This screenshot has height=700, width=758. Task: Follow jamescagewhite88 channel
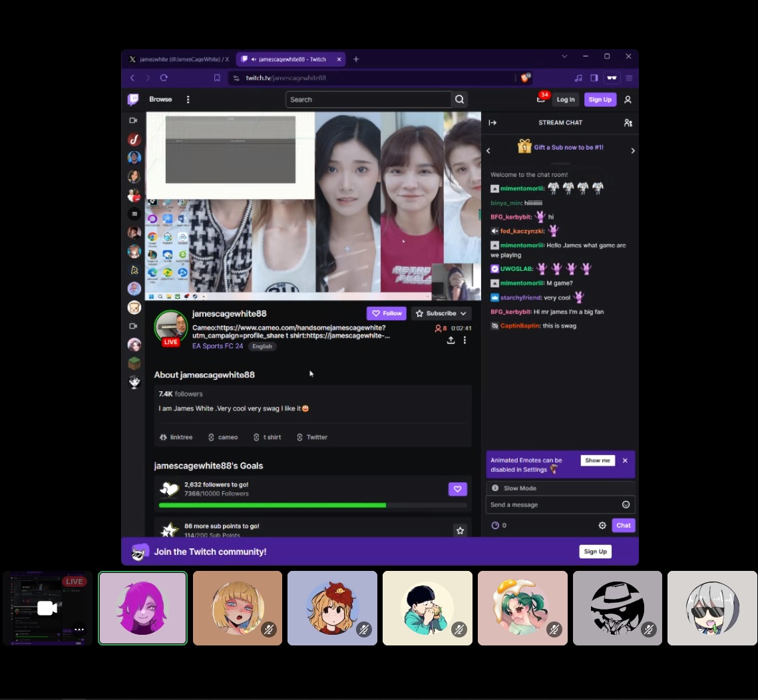point(387,313)
